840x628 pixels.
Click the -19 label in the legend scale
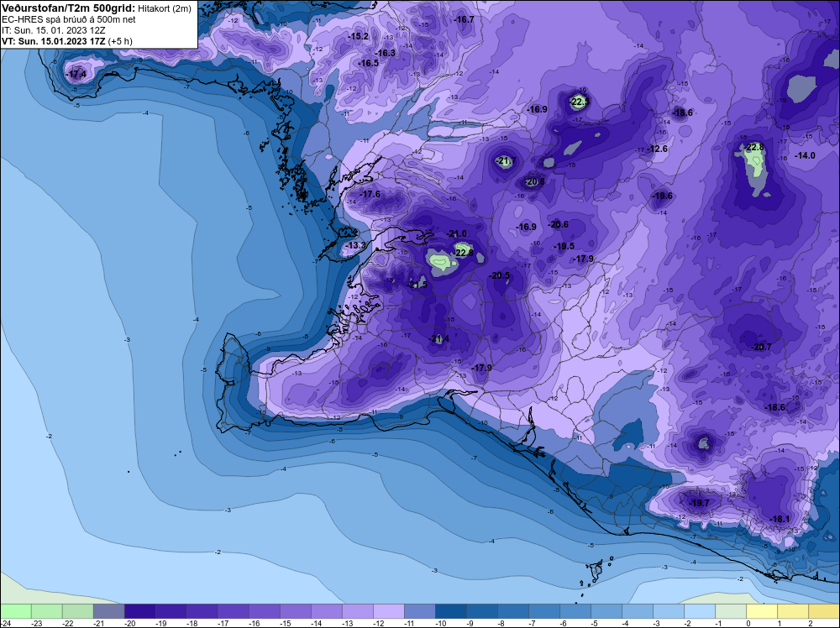click(x=160, y=623)
